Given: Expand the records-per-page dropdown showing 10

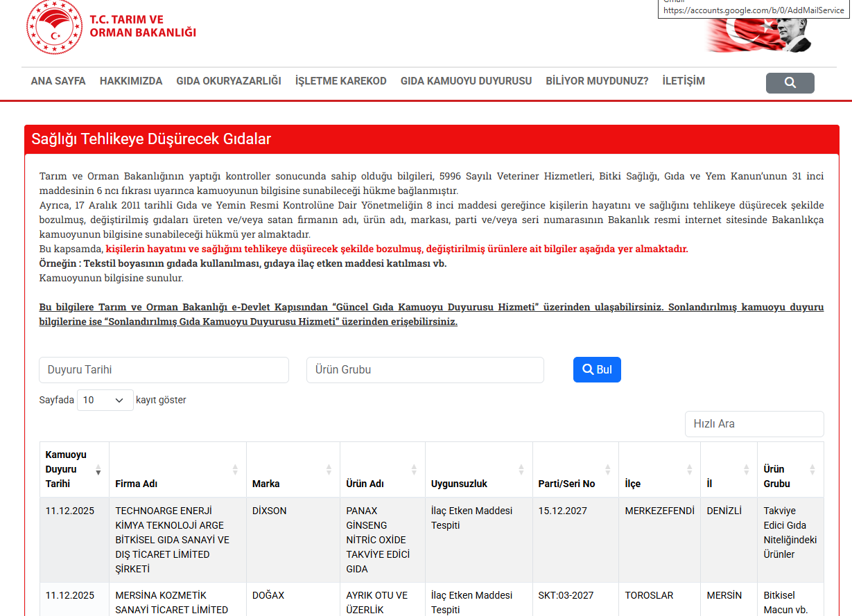Looking at the screenshot, I should [105, 400].
